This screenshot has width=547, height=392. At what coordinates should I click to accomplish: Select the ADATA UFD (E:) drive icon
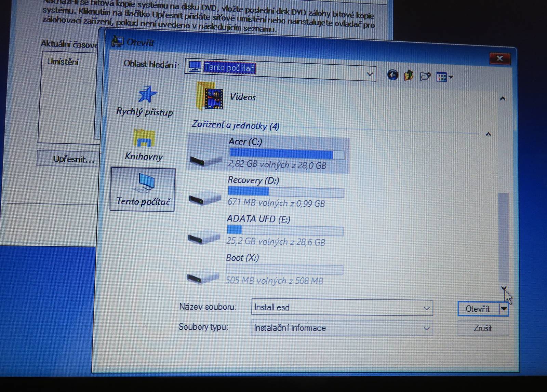point(203,237)
